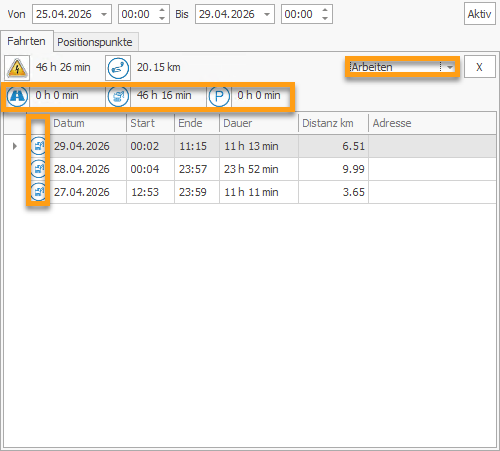
Task: Switch to the Positionspunkte tab
Action: [x=95, y=42]
